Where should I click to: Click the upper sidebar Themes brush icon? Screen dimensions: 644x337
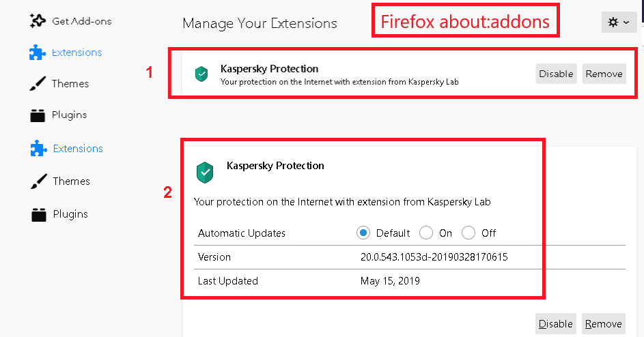point(38,84)
